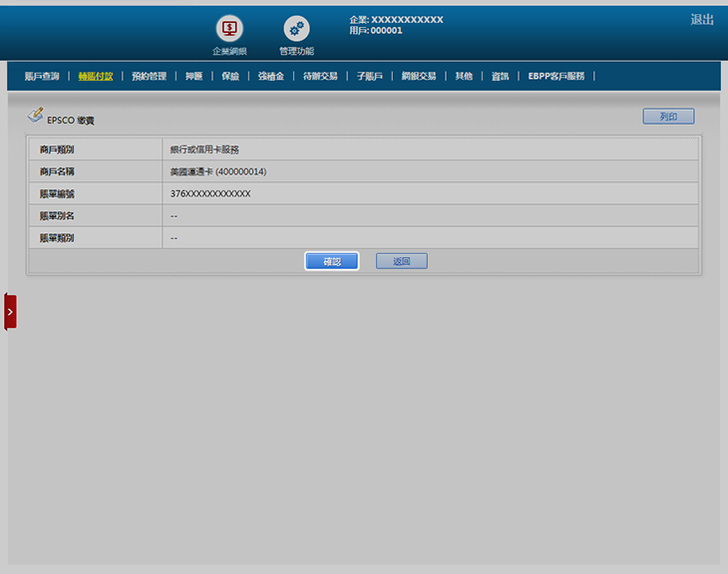Open the 保險 menu

point(230,76)
